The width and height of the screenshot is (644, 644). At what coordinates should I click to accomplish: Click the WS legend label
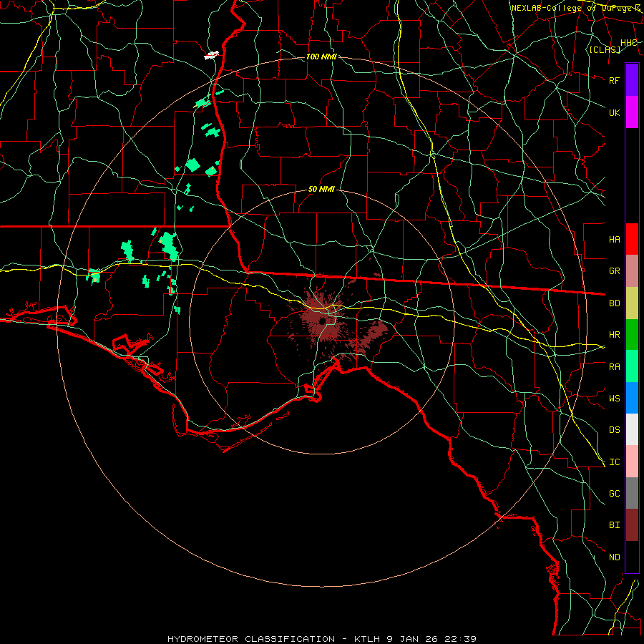click(615, 398)
